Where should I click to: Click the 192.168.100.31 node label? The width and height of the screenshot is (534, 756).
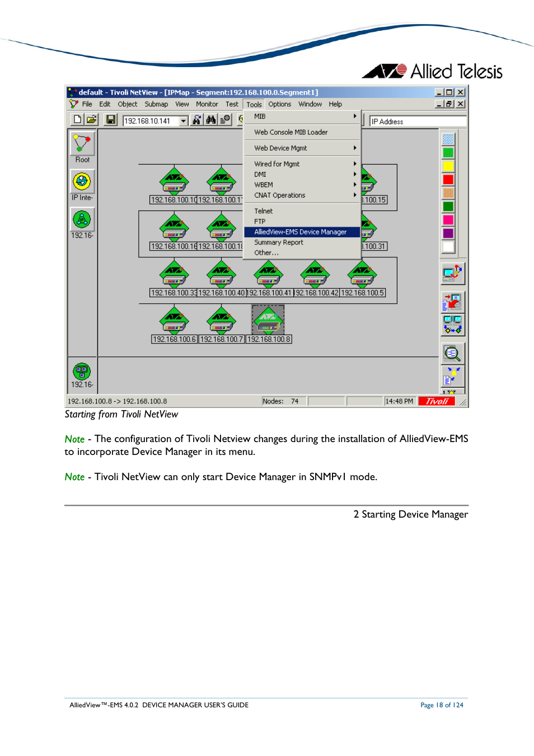coord(374,246)
